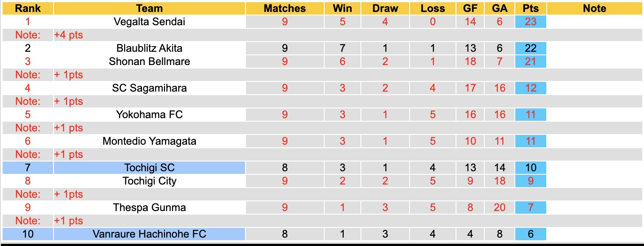644x246 pixels.
Task: Click the Tochigi City team name
Action: pyautogui.click(x=149, y=181)
